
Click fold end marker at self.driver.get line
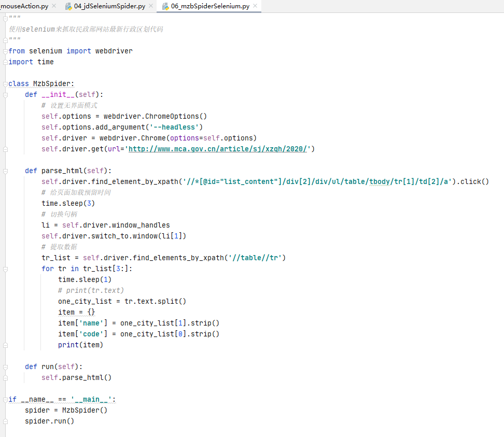click(x=6, y=149)
